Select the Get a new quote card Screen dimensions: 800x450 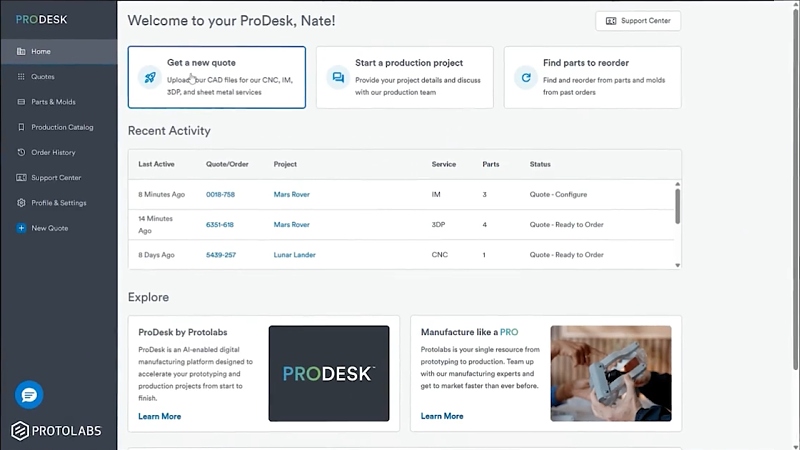point(217,78)
